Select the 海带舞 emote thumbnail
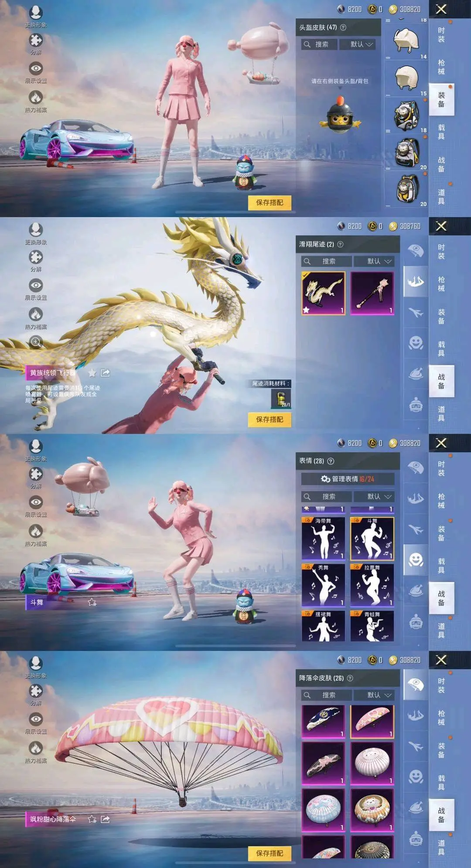Screen dimensions: 471x868 323,538
